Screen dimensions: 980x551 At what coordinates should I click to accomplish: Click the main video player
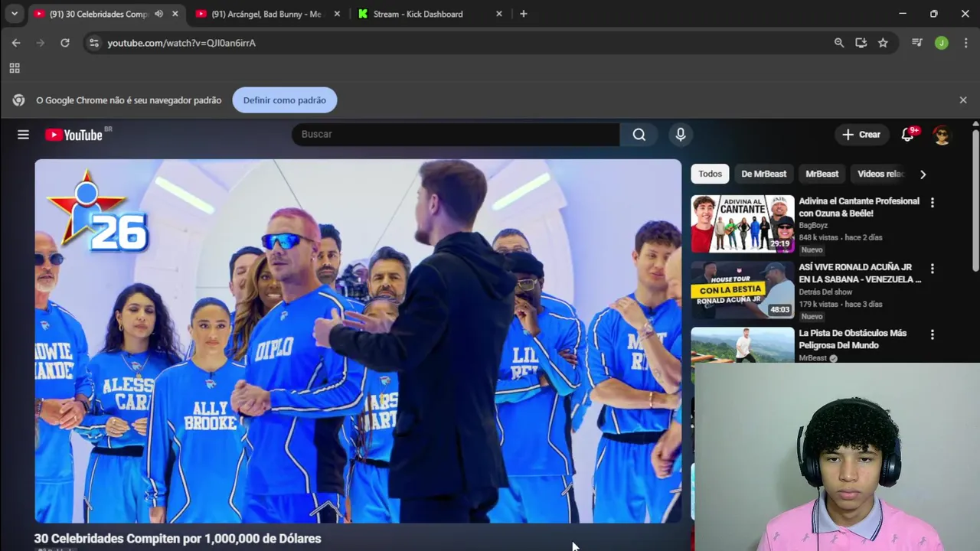[358, 341]
